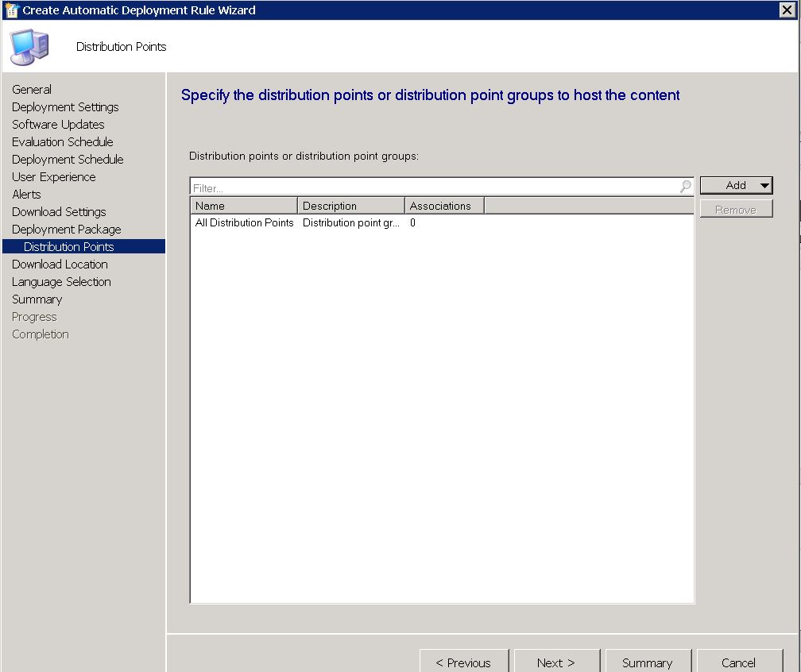Open the Alerts wizard page

26,194
